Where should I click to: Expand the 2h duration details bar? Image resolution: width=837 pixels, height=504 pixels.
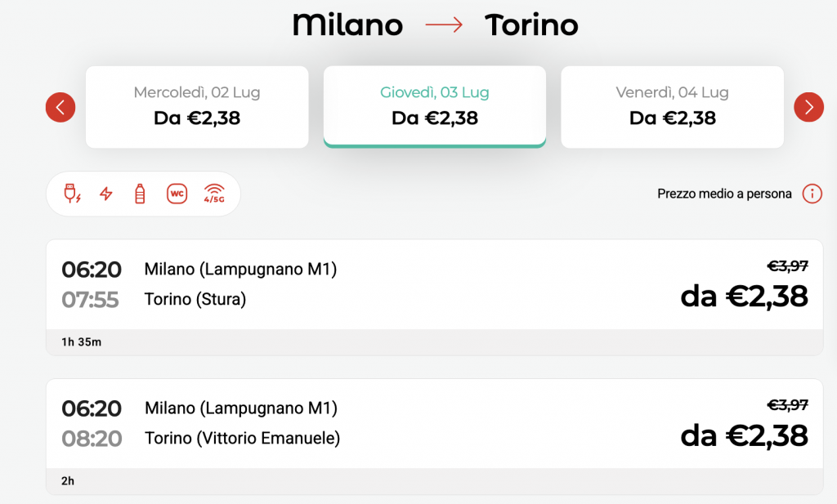435,482
